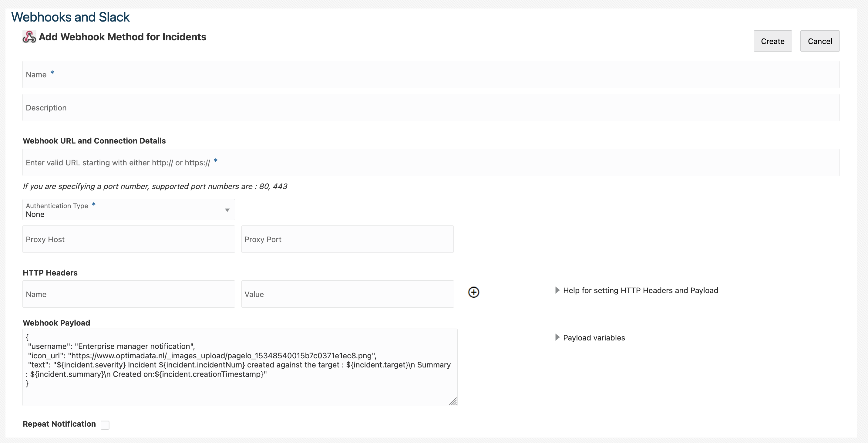The width and height of the screenshot is (868, 443).
Task: Click the plus icon to add HTTP header
Action: point(473,292)
